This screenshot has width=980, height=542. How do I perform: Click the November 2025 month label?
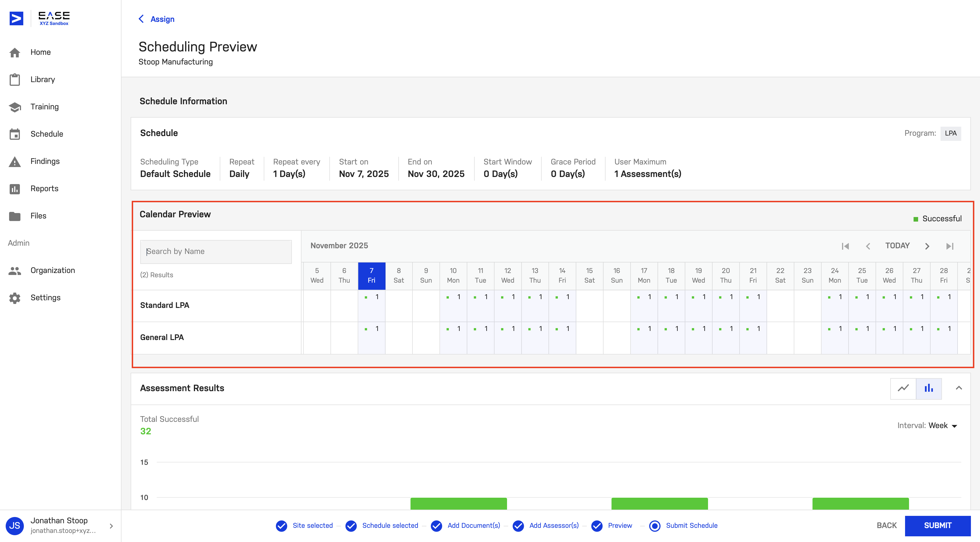[339, 245]
